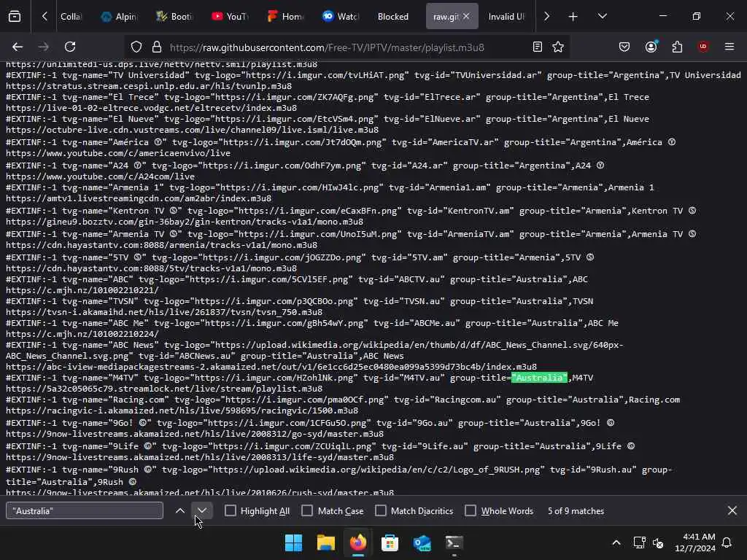Close the find bar
Image resolution: width=747 pixels, height=560 pixels.
[732, 510]
